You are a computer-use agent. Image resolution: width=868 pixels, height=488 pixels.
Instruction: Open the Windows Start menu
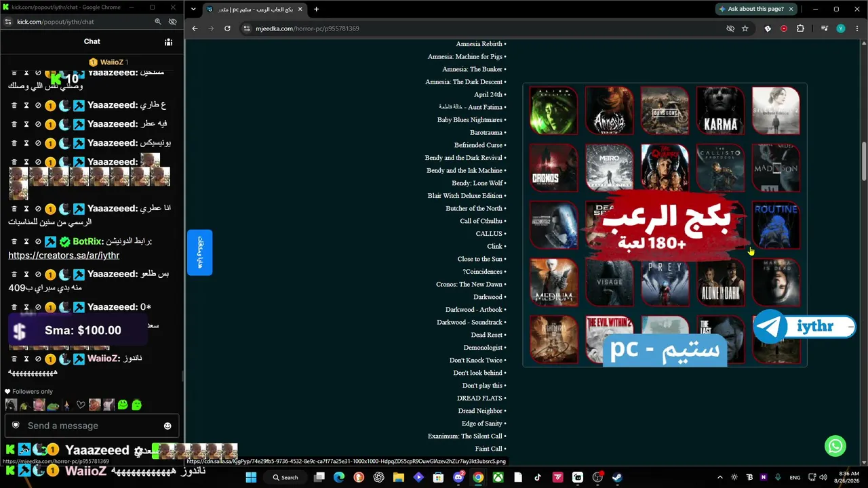pos(251,477)
